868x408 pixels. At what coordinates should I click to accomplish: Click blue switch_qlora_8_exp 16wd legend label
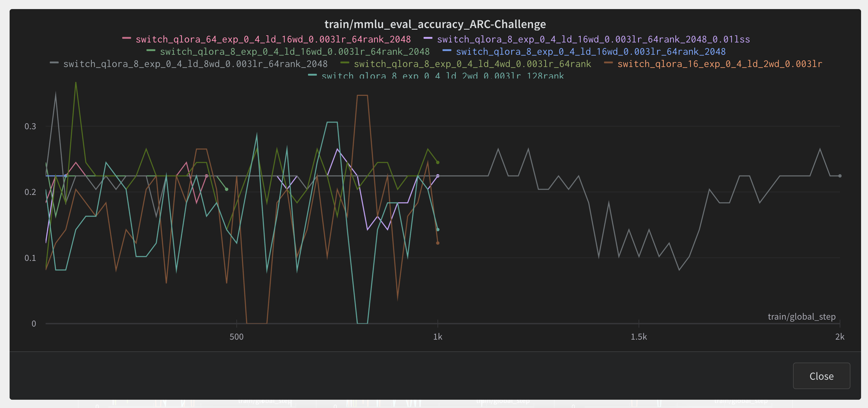[x=590, y=51]
